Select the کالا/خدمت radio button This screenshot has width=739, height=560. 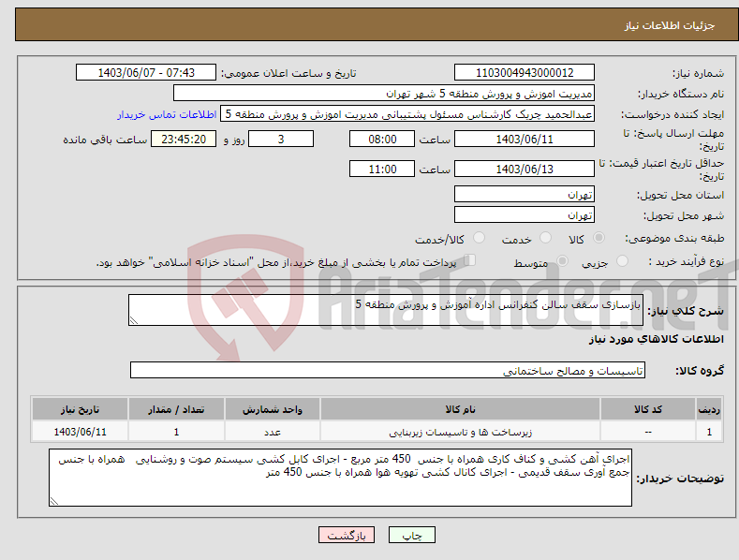pyautogui.click(x=479, y=238)
